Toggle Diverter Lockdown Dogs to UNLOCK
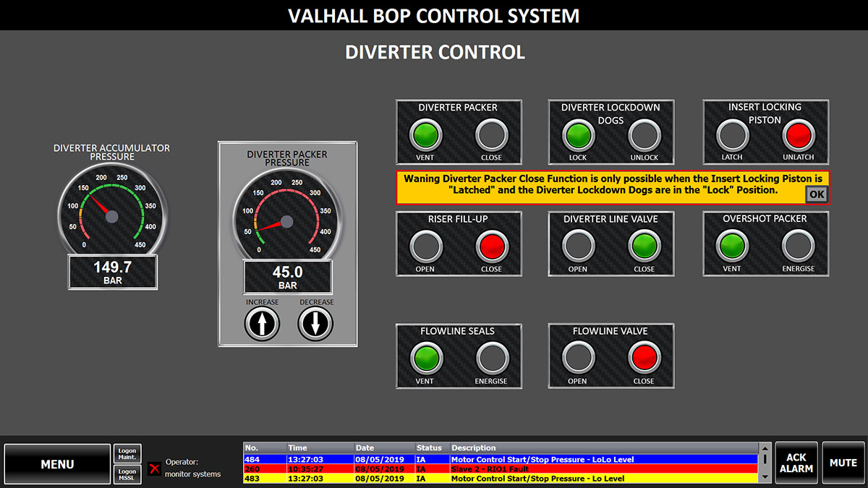868x488 pixels. (644, 134)
